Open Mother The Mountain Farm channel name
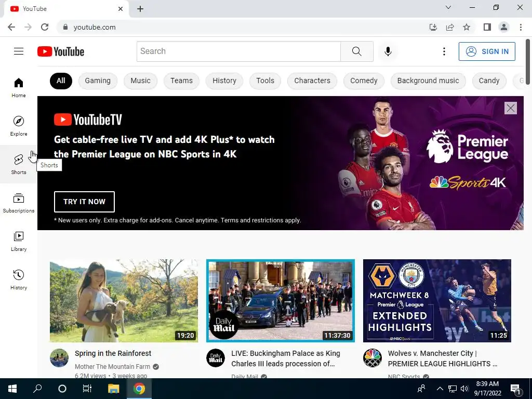532x399 pixels. [112, 366]
